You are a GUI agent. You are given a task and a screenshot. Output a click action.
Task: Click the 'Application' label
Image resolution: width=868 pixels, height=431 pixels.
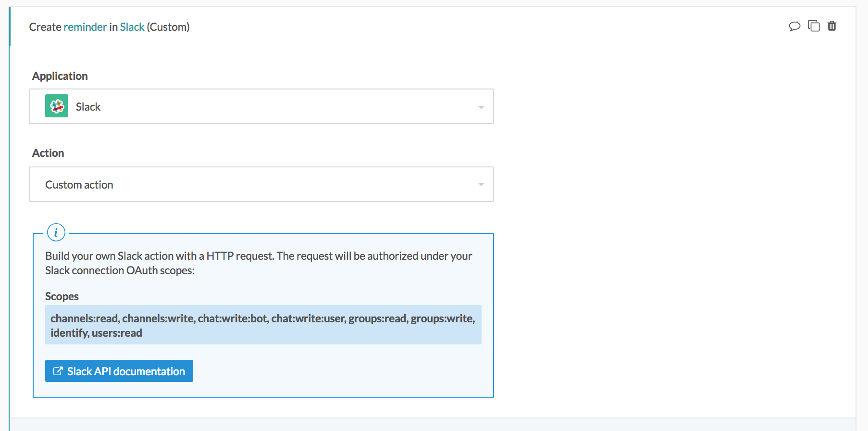(60, 76)
